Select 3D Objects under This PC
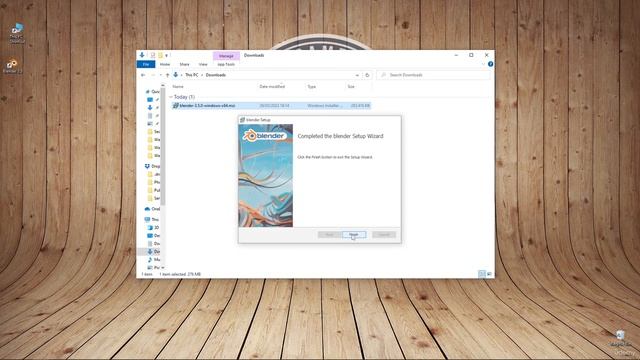 [153, 227]
